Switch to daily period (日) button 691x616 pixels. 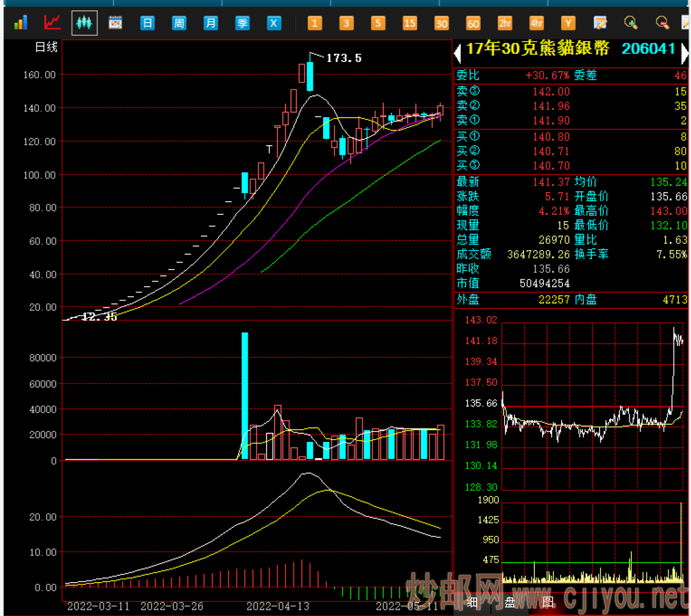pyautogui.click(x=148, y=24)
